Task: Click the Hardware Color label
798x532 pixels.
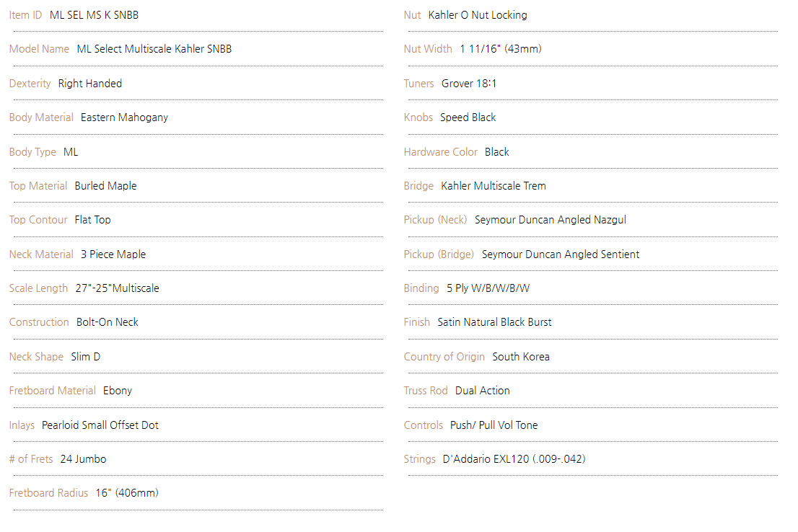Action: click(441, 152)
